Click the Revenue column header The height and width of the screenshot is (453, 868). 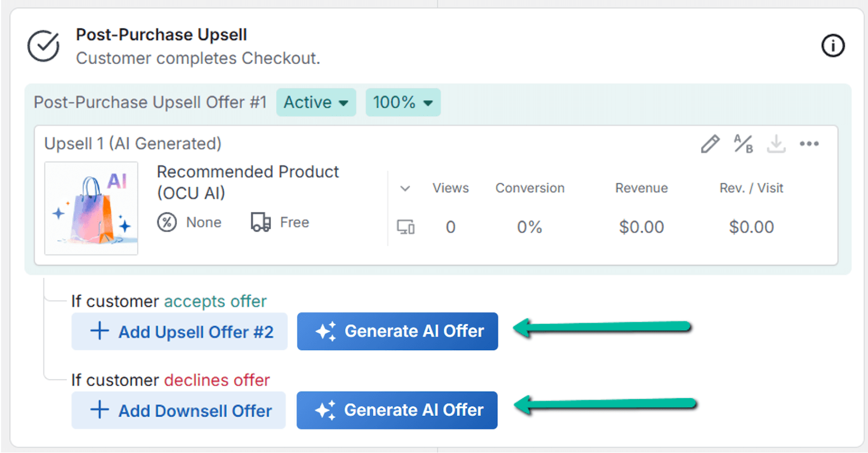642,188
